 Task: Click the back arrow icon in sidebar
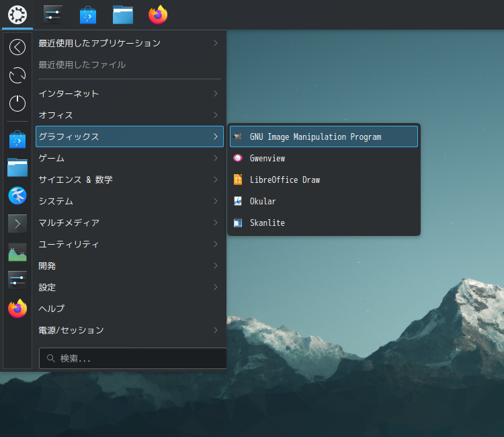[17, 47]
